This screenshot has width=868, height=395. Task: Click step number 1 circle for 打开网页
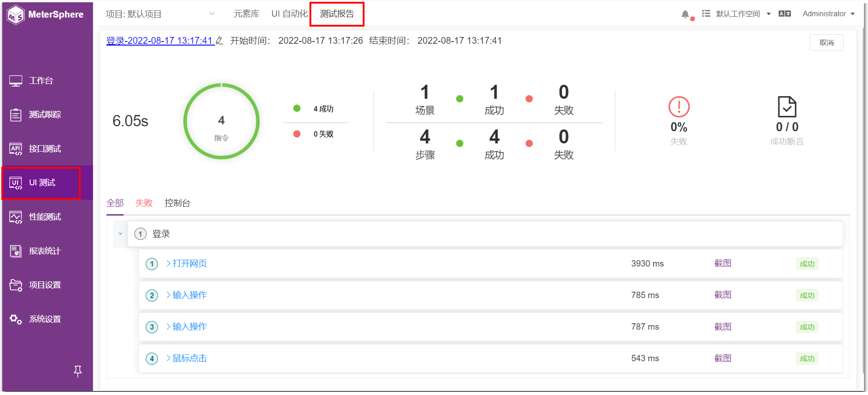[152, 264]
